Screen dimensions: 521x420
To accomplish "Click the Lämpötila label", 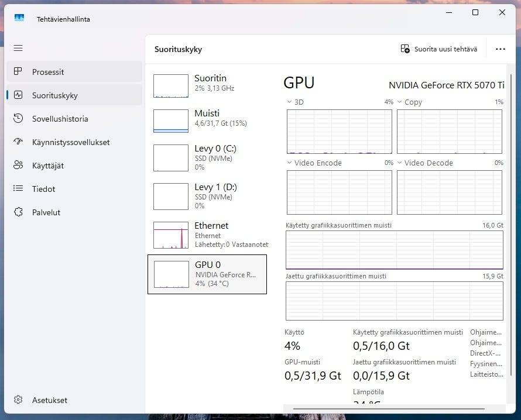I will [368, 392].
